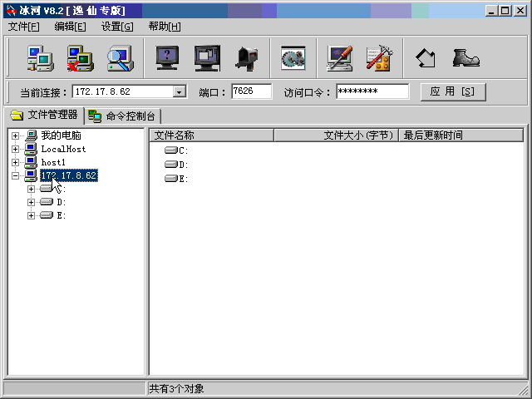The height and width of the screenshot is (399, 532).
Task: Click the add host toolbar icon
Action: click(41, 58)
